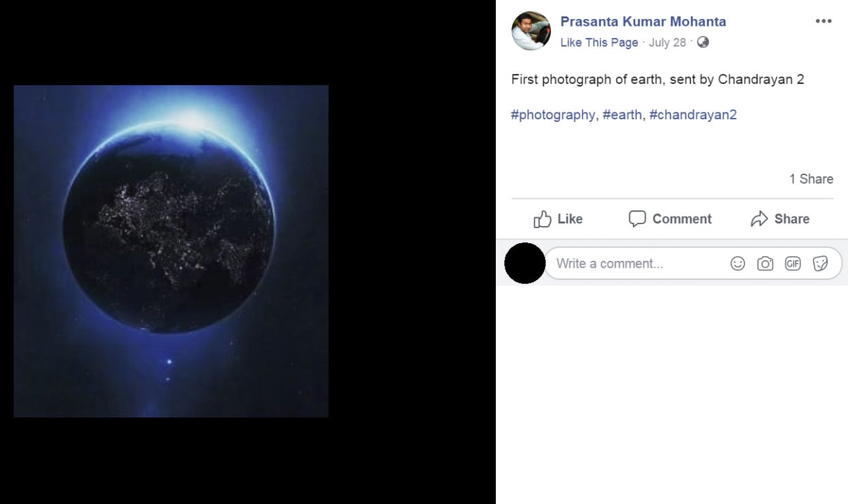Open the #chandrayan2 hashtag
The height and width of the screenshot is (504, 848).
(693, 114)
